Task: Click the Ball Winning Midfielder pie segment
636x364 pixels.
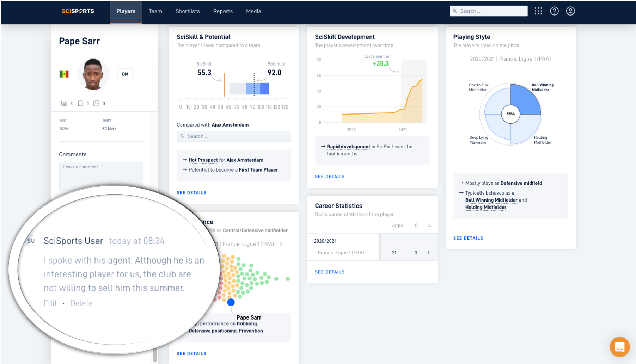Action: point(525,99)
